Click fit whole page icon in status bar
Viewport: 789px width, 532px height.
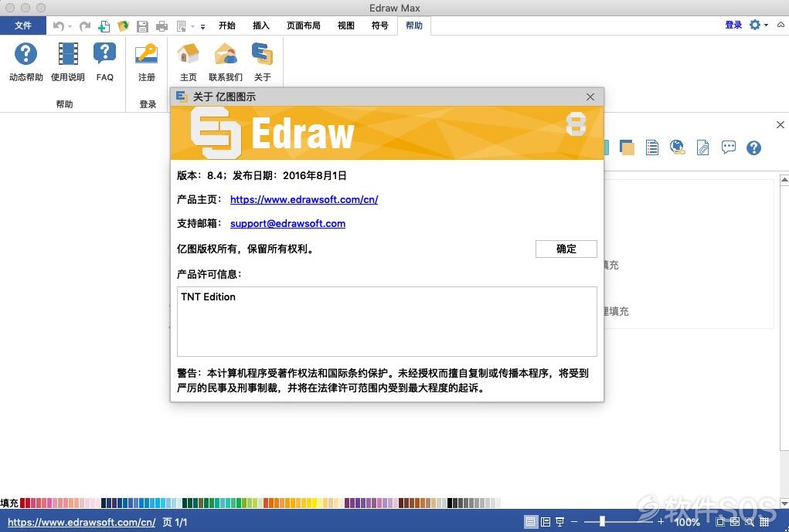[720, 522]
